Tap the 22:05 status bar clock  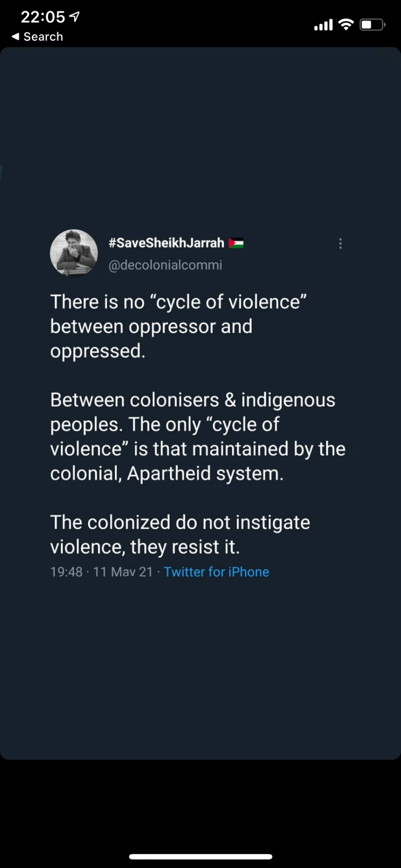43,17
